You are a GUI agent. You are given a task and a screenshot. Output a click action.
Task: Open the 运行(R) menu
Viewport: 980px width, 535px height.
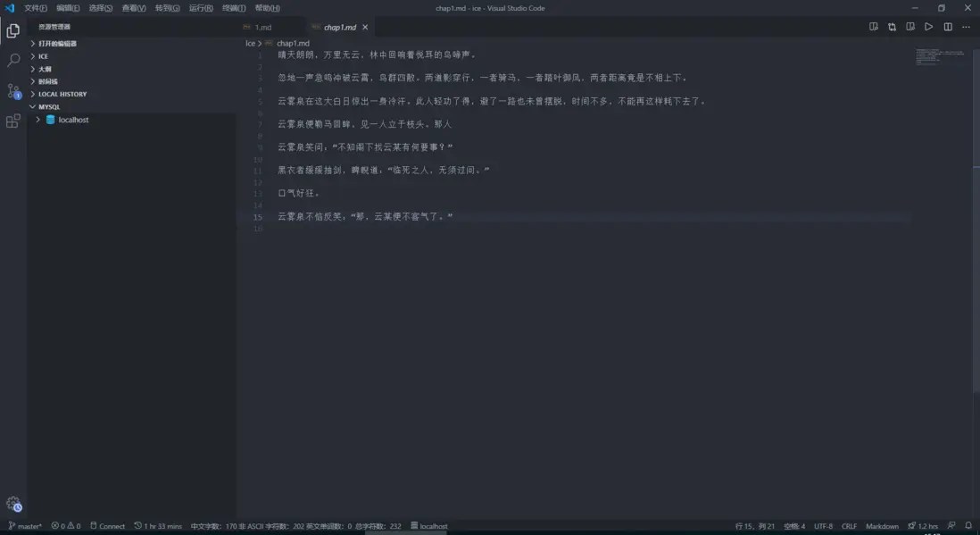[201, 8]
